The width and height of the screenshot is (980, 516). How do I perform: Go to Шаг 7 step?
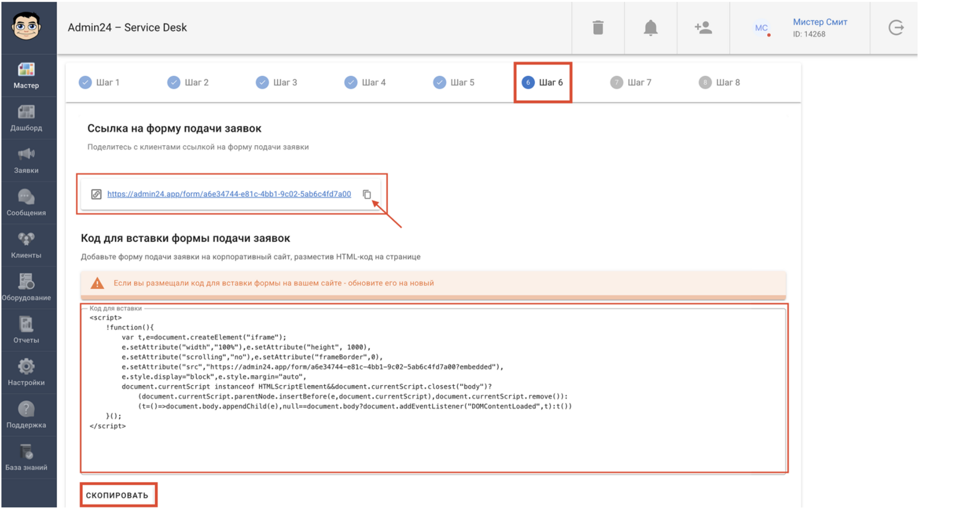631,82
